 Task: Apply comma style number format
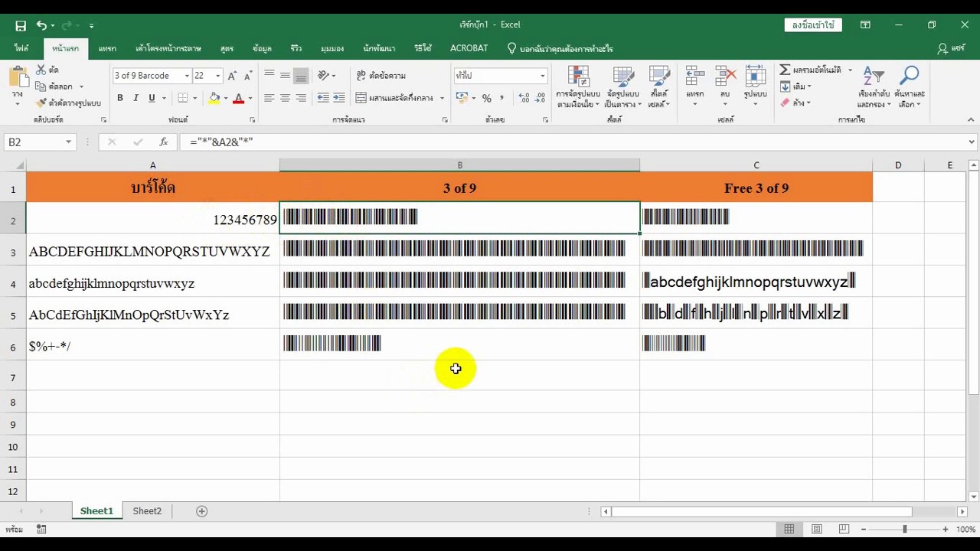(x=501, y=98)
